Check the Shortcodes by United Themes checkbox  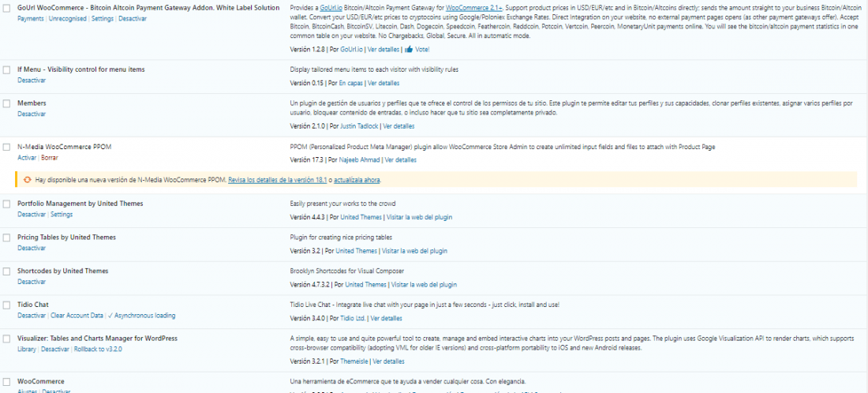[x=6, y=271]
